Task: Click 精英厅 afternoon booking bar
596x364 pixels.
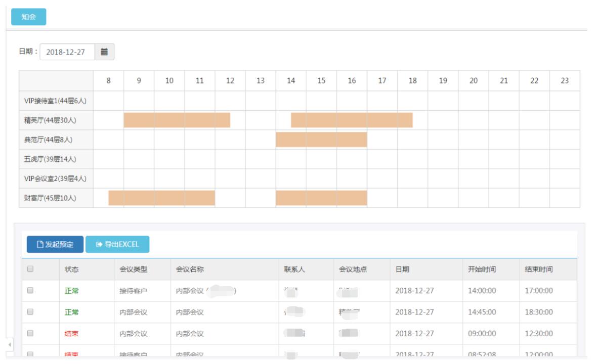Action: point(352,120)
